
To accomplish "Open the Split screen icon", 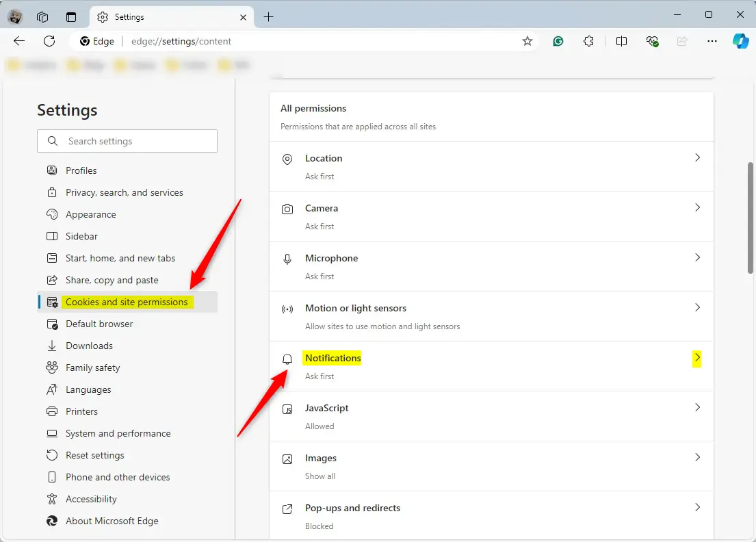I will [x=621, y=41].
